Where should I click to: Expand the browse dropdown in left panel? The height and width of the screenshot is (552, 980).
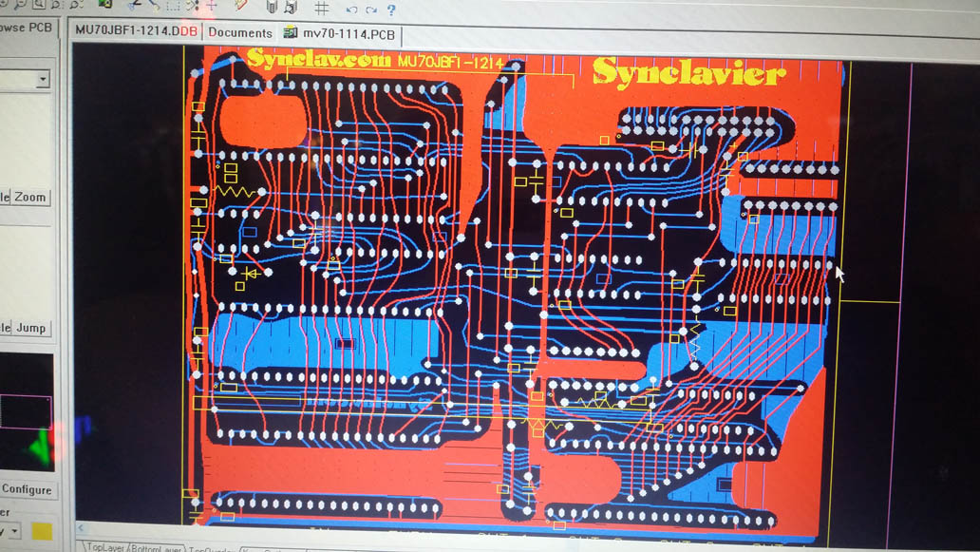43,80
